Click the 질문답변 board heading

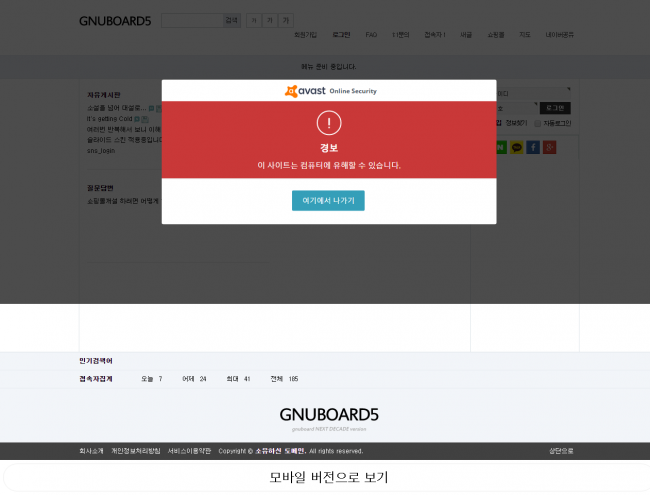pos(100,188)
